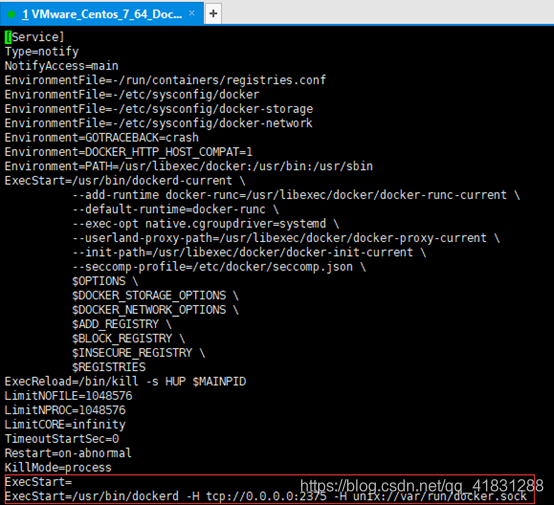Click the Environment=PATH line

[x=189, y=166]
